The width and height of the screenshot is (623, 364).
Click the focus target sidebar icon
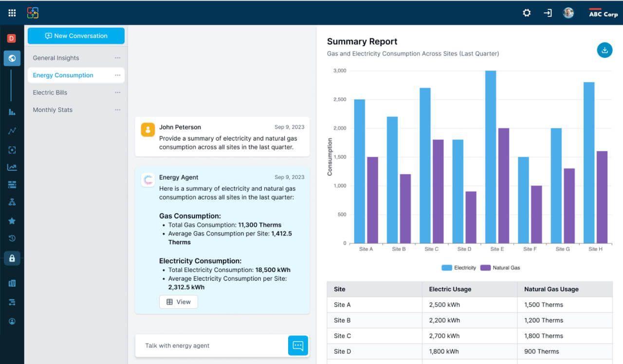click(12, 150)
